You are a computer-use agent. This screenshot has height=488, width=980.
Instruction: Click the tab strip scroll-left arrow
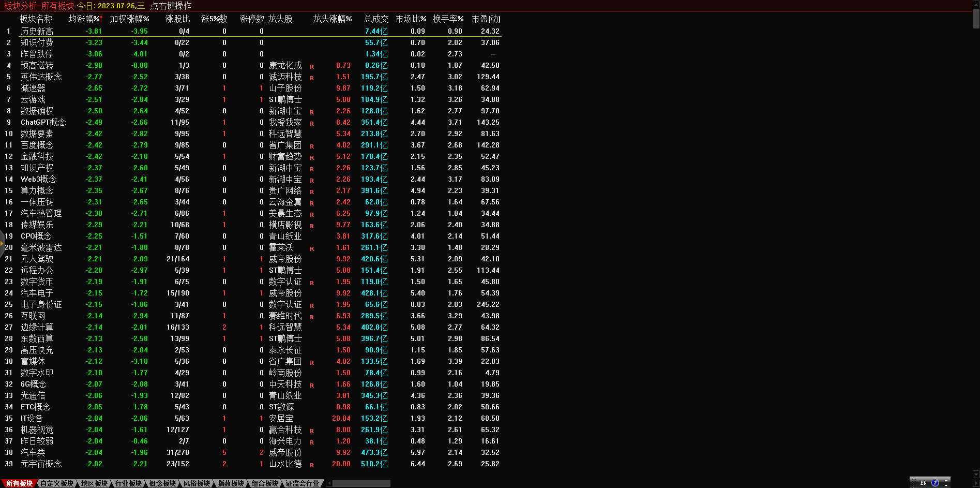coord(329,483)
